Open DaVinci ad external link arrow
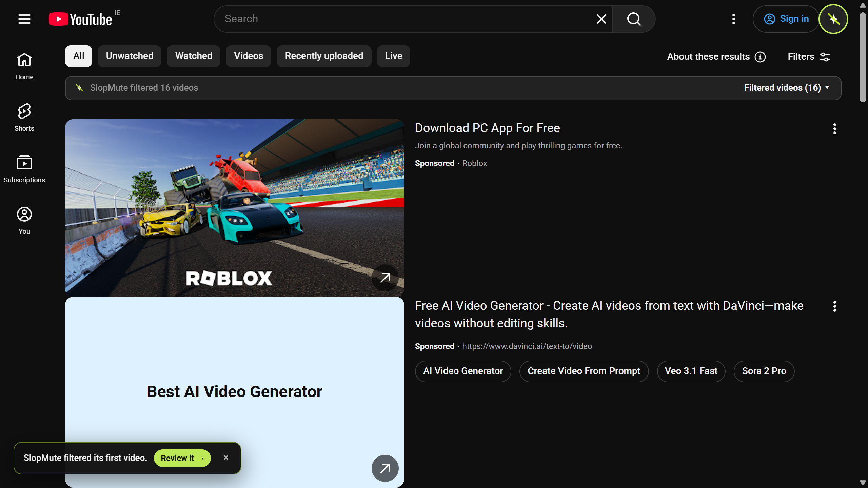This screenshot has width=868, height=488. [x=385, y=468]
